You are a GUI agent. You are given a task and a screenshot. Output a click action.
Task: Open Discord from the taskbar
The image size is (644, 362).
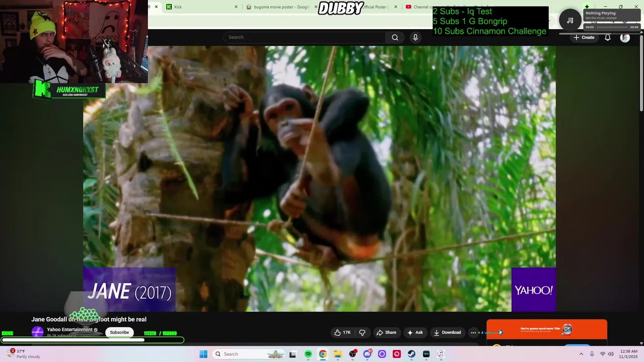367,354
